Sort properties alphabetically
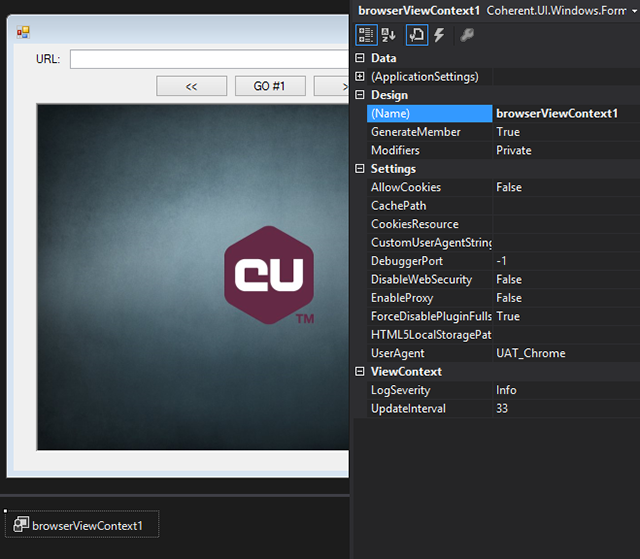 point(389,35)
